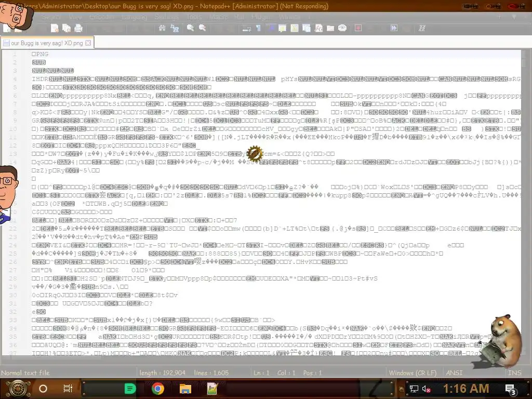Open the Plugins menu

pyautogui.click(x=262, y=17)
